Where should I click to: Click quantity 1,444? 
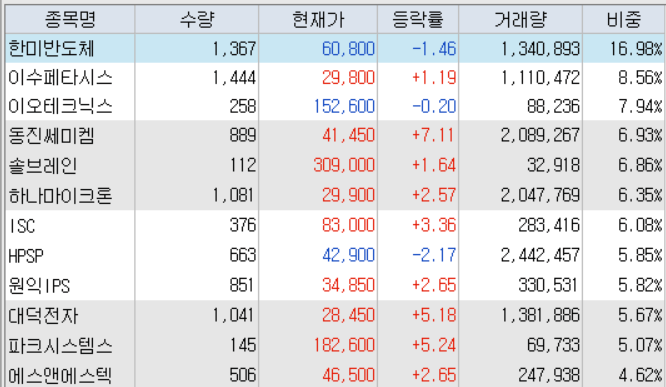point(234,78)
